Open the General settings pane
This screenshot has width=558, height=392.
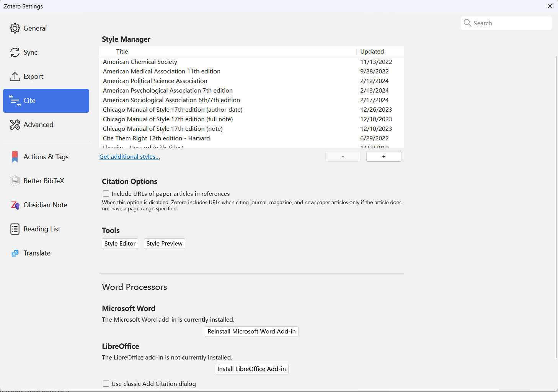pyautogui.click(x=46, y=28)
